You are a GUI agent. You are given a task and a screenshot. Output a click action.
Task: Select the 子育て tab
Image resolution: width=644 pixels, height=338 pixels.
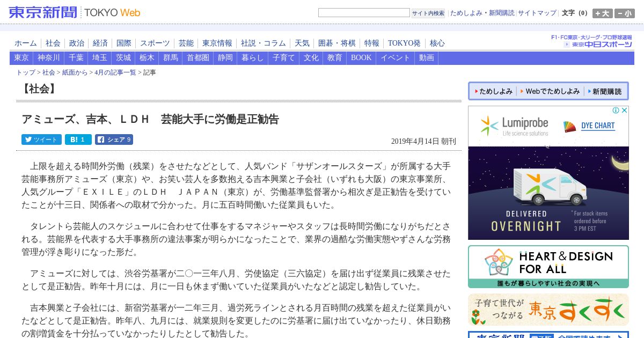point(284,58)
